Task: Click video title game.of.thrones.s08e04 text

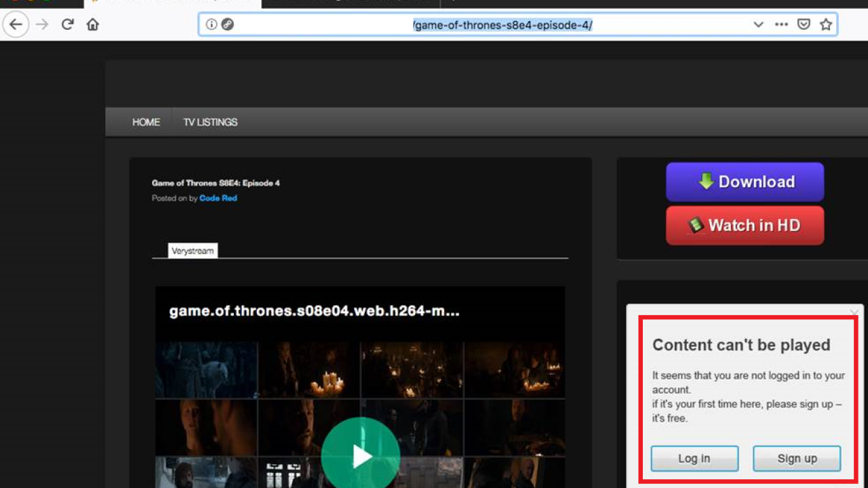Action: [314, 311]
